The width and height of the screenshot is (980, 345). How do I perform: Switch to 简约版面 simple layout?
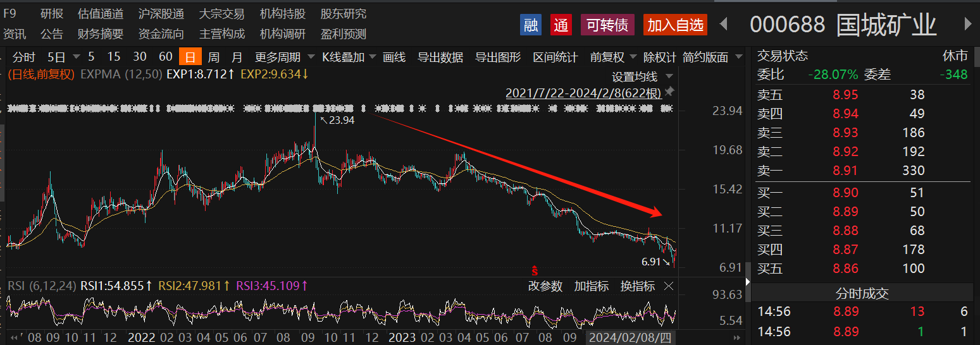point(706,57)
